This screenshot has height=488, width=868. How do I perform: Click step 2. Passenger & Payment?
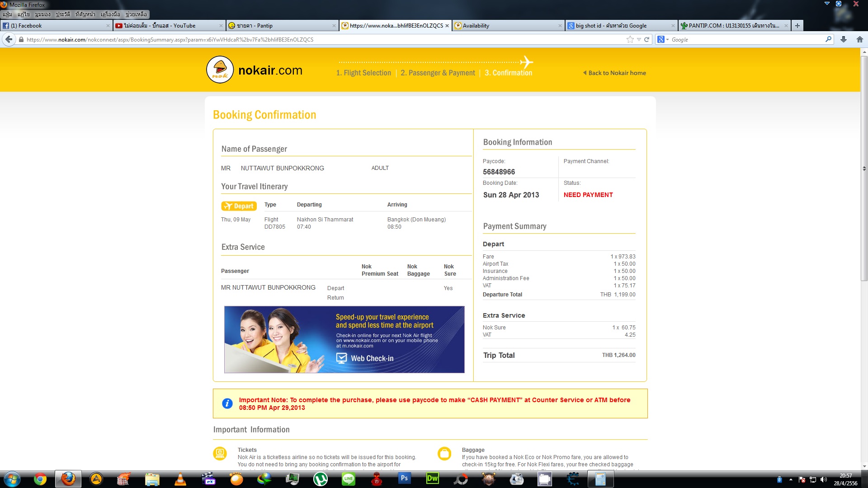[438, 73]
